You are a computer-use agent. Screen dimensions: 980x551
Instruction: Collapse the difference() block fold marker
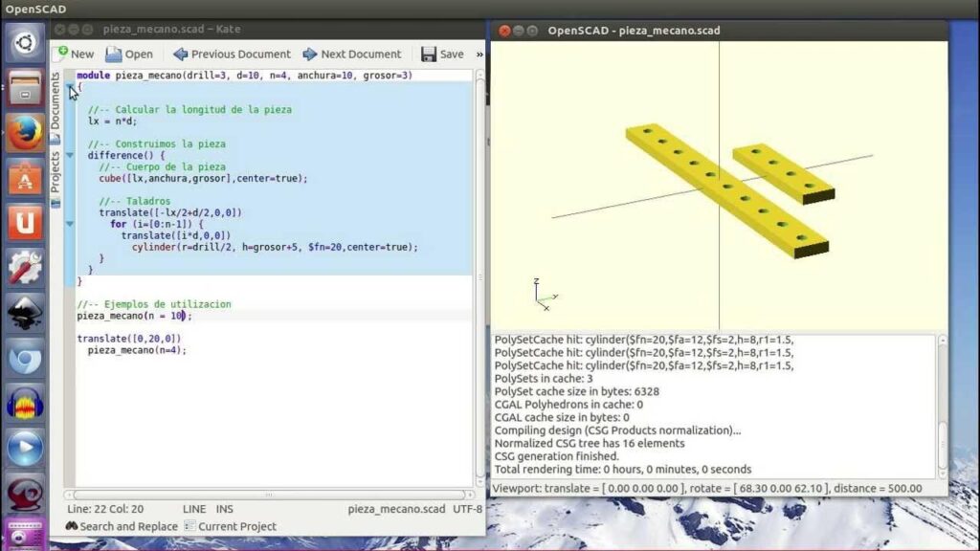[x=69, y=155]
